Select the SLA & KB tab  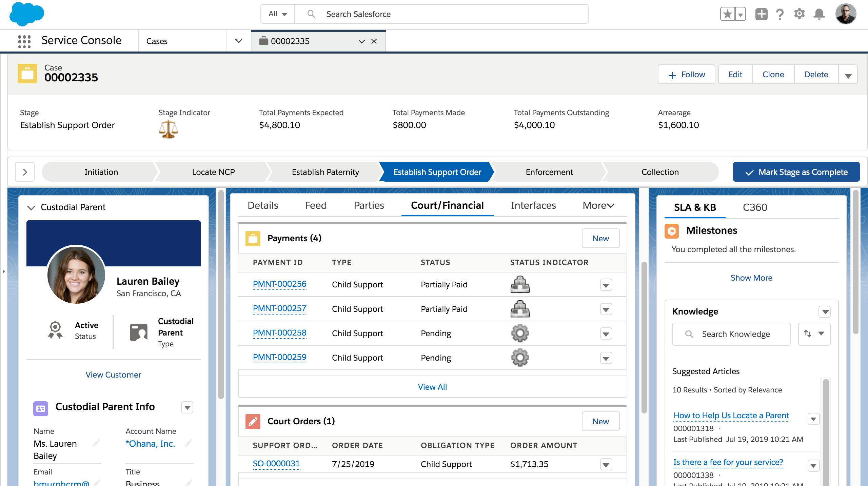coord(695,207)
